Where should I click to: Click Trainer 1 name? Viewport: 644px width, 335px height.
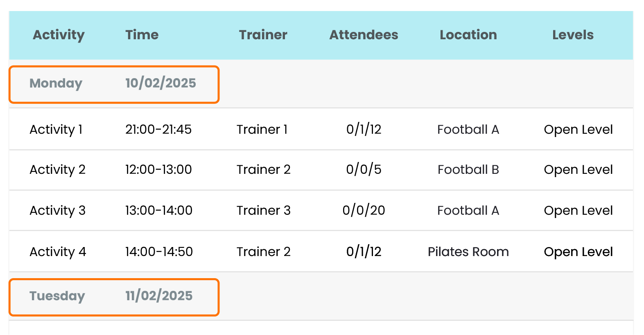pos(262,130)
